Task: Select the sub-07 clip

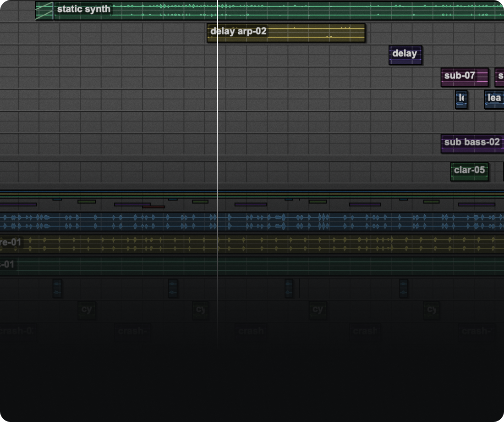Action: click(465, 77)
